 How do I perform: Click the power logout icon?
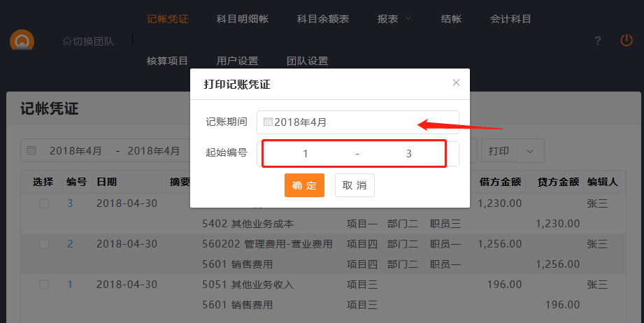pos(627,41)
